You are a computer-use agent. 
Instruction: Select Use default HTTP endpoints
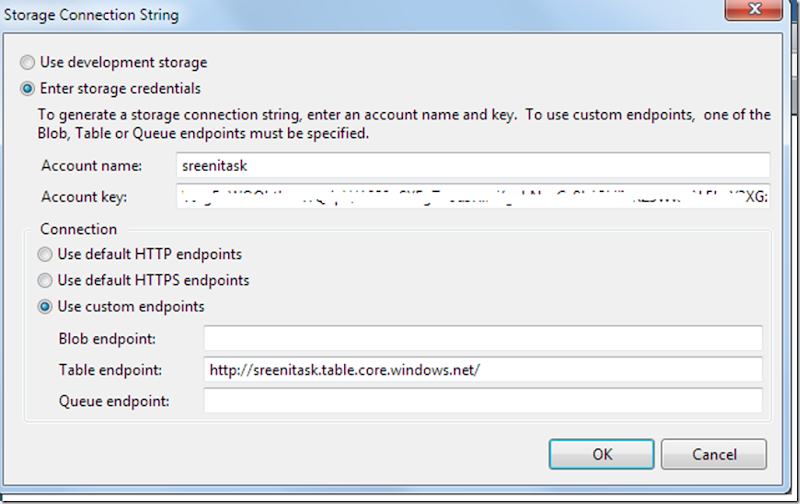click(45, 254)
